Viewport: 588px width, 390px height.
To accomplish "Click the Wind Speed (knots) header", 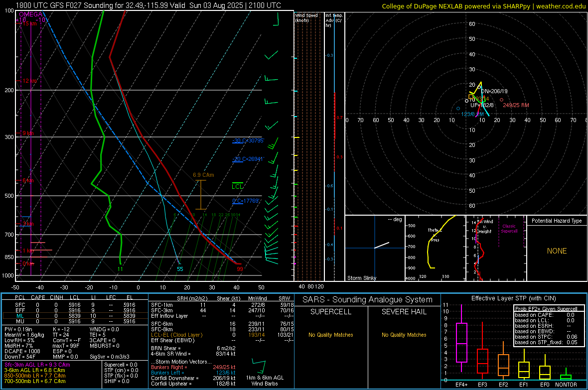I will pos(306,17).
